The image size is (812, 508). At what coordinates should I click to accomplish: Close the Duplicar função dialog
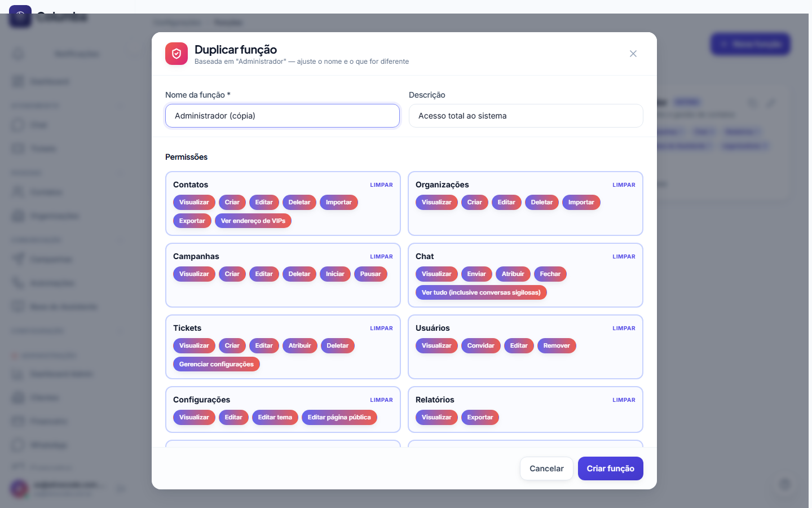(633, 54)
